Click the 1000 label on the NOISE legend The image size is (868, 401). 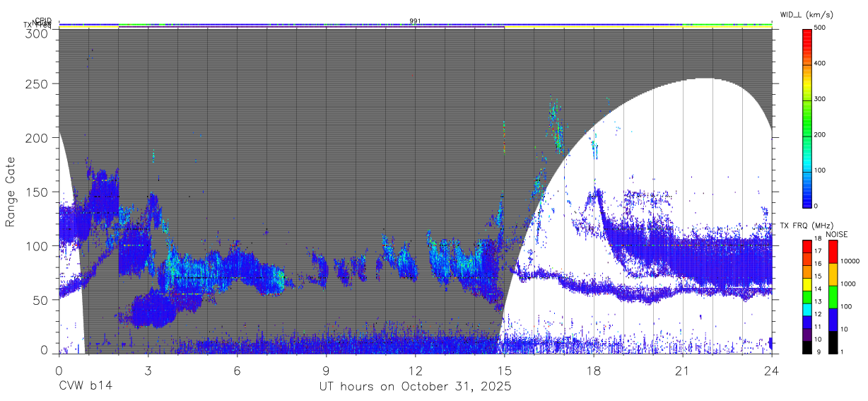[x=848, y=284]
